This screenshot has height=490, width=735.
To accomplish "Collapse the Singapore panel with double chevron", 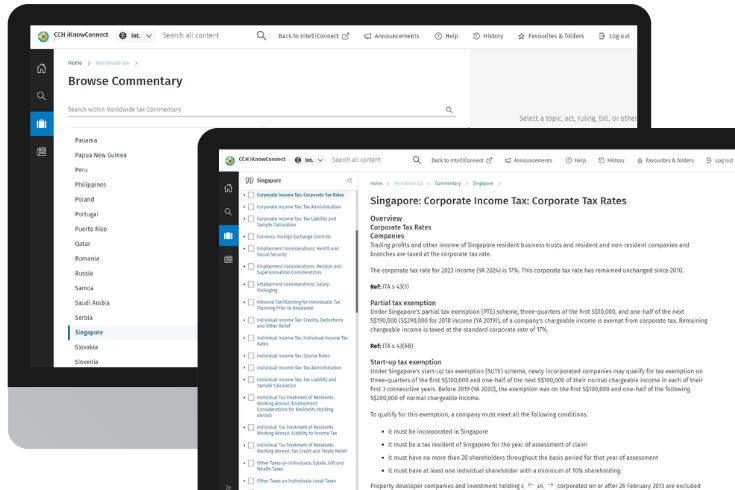I will [x=349, y=181].
